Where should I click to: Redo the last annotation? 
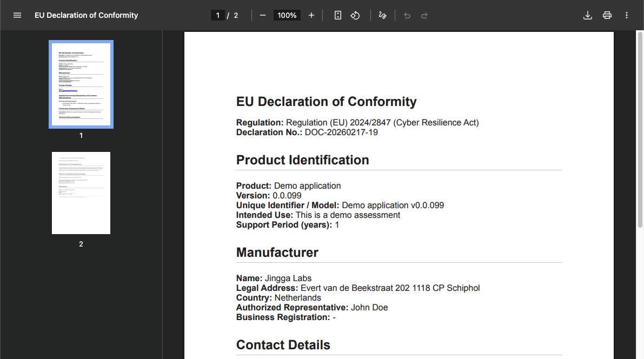pos(424,15)
